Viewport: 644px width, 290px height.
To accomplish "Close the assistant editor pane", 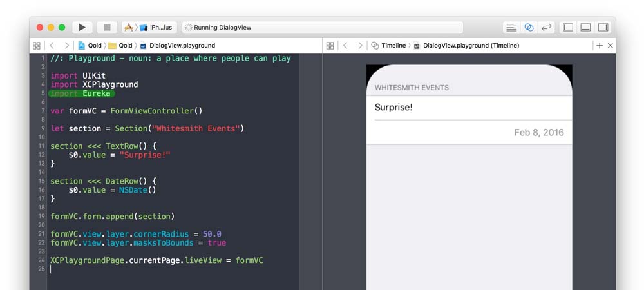I will pos(610,46).
